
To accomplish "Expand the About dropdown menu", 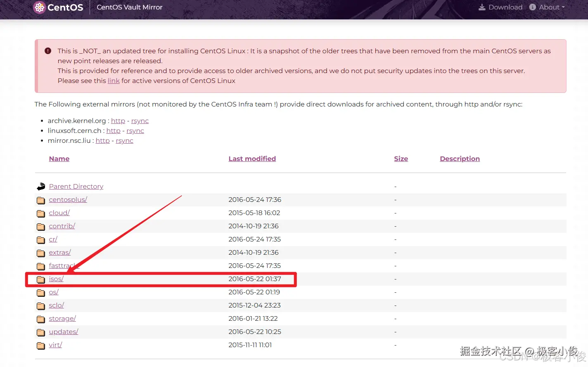I will (547, 7).
